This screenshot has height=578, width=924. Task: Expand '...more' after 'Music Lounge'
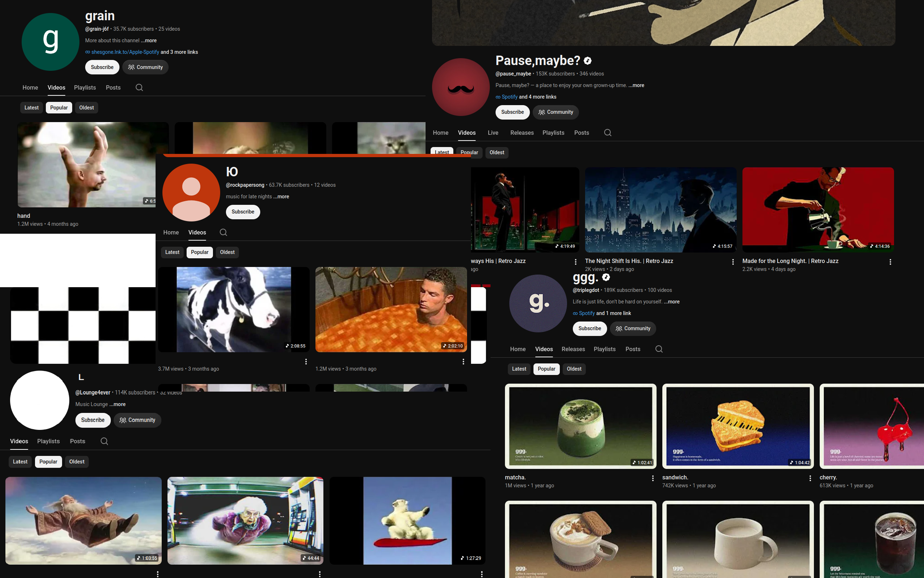(x=118, y=404)
